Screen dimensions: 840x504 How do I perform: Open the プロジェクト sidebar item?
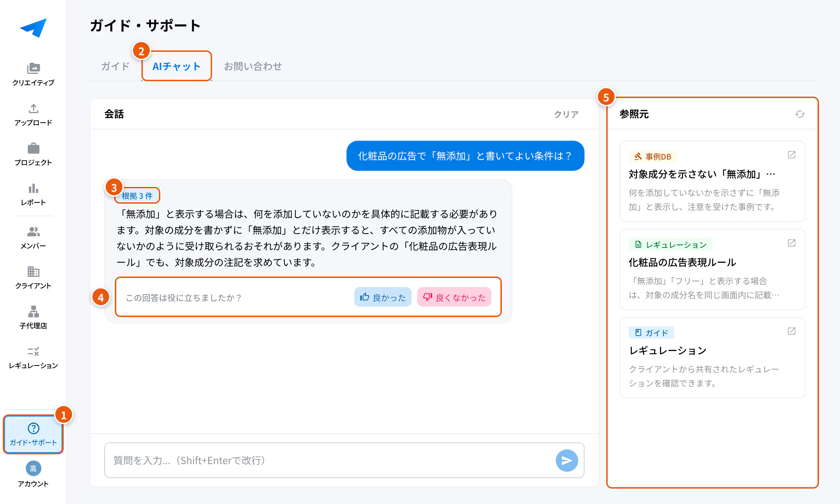(33, 154)
